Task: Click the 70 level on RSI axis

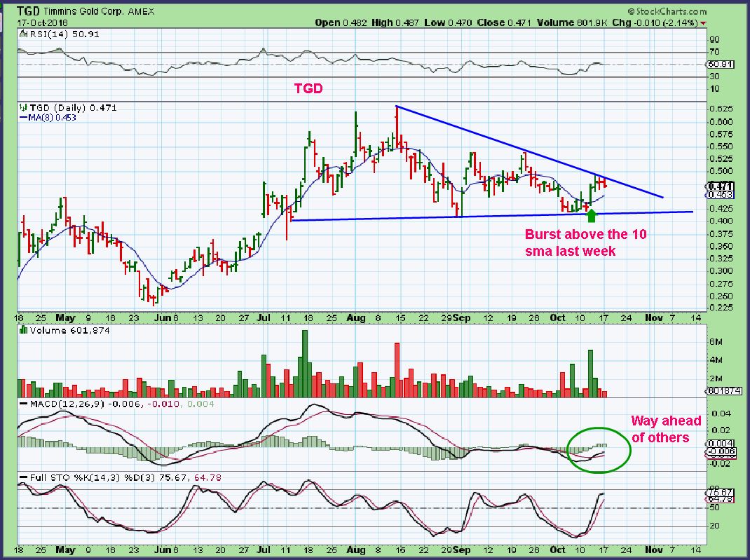Action: 715,52
